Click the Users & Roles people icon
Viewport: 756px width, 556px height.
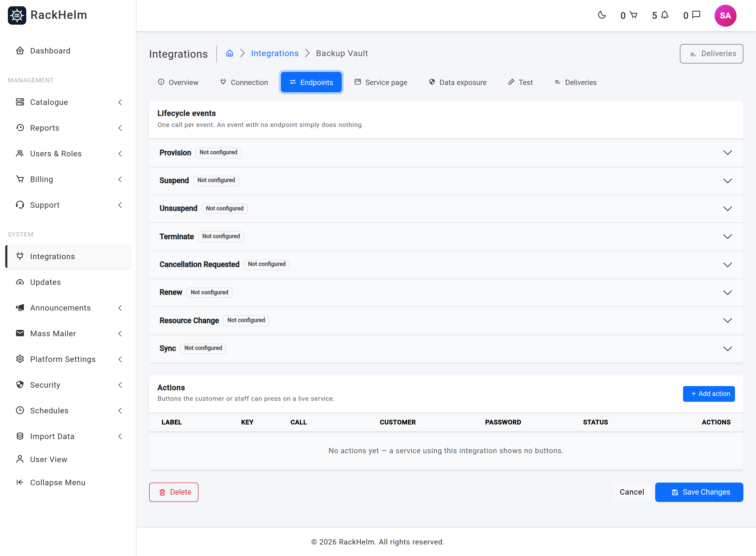(20, 153)
